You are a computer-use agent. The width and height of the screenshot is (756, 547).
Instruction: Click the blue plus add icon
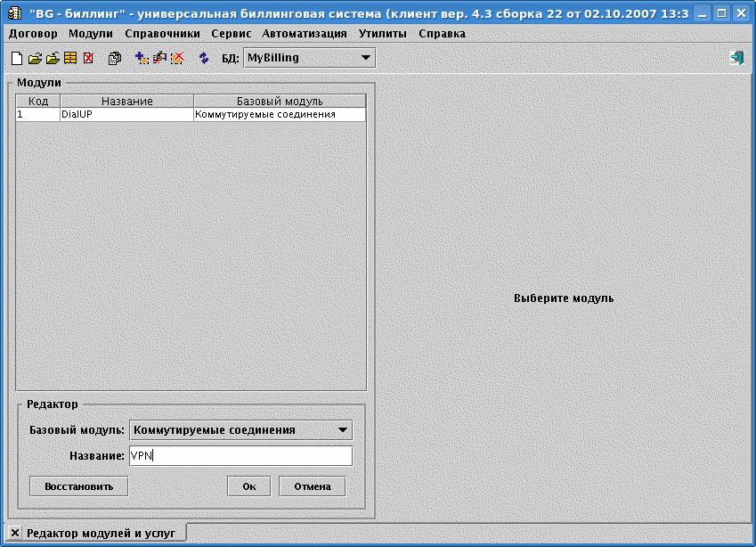(x=142, y=58)
